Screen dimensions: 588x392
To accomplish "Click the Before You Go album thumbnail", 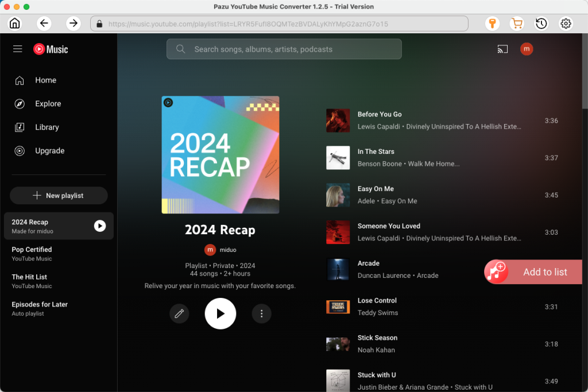I will 338,121.
